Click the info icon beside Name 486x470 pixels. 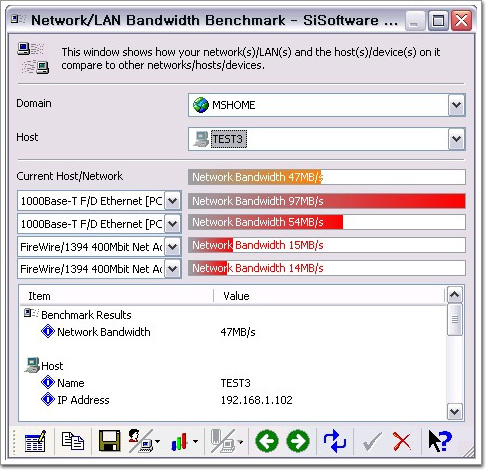click(48, 382)
